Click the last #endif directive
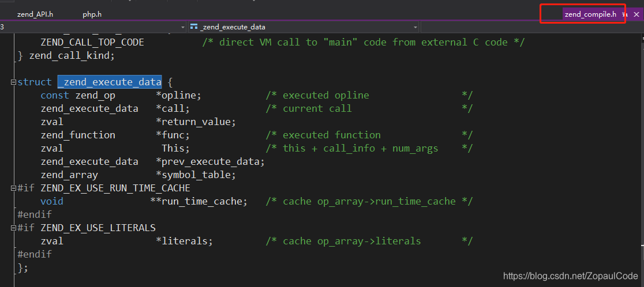 [x=35, y=254]
